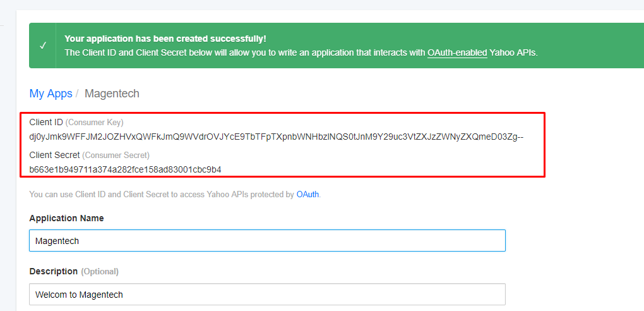Click the Application Name field label
Image resolution: width=644 pixels, height=311 pixels.
[x=66, y=218]
